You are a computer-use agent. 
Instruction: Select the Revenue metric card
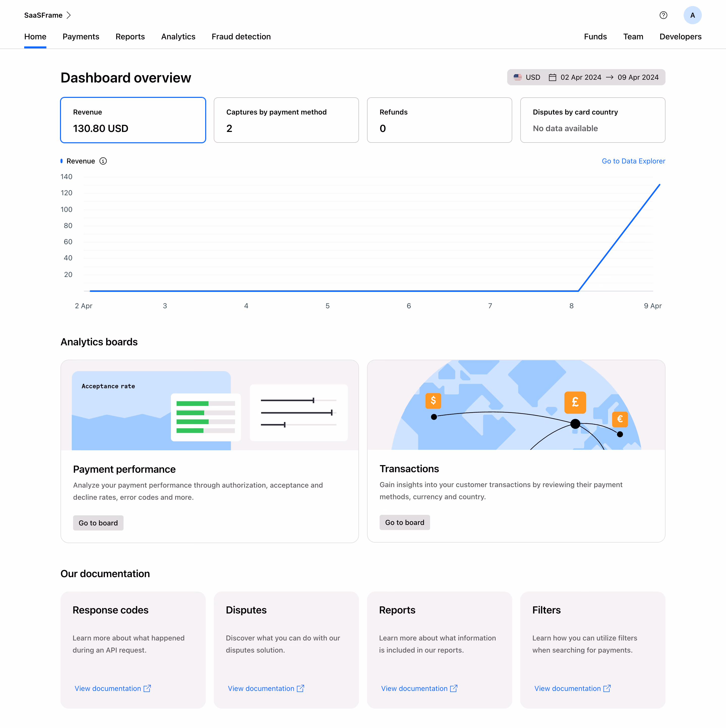[133, 120]
